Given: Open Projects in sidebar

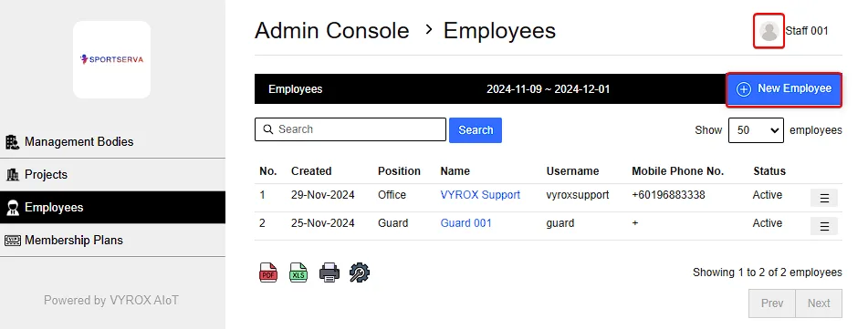Looking at the screenshot, I should coord(113,175).
